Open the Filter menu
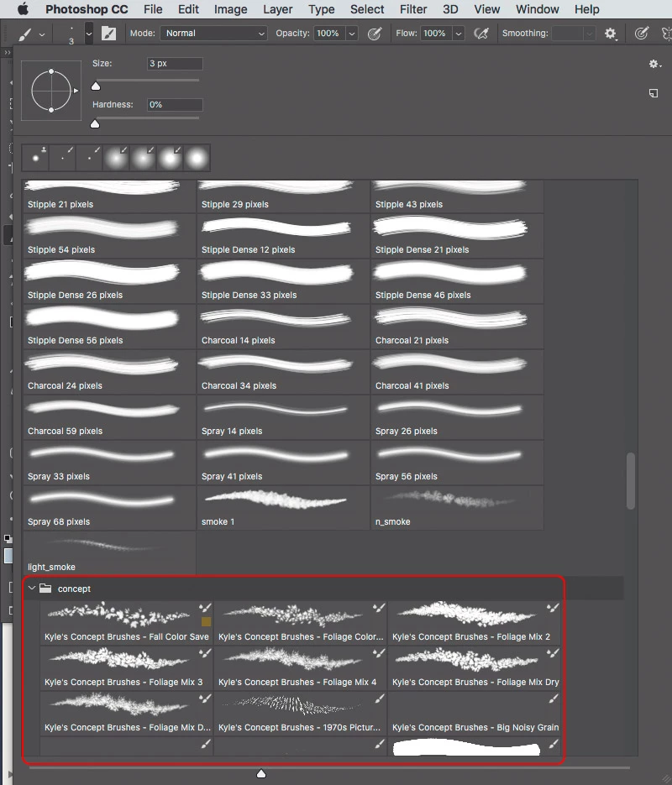 [x=413, y=9]
